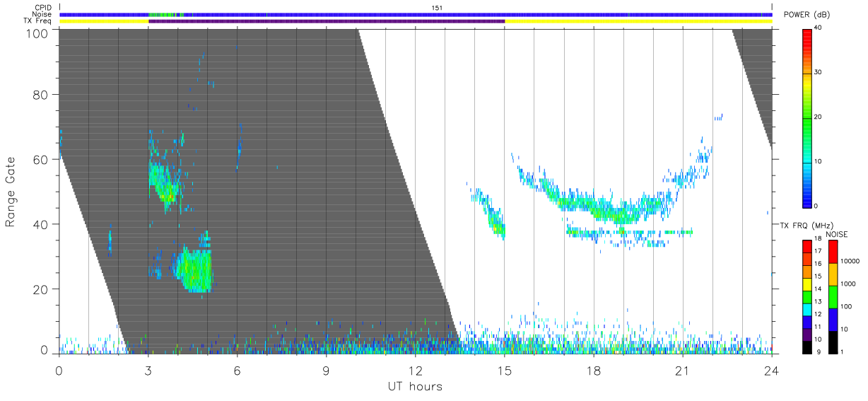Screen dimensions: 868x401
Task: Click the "100" tick on Range Gate axis
Action: pos(36,33)
